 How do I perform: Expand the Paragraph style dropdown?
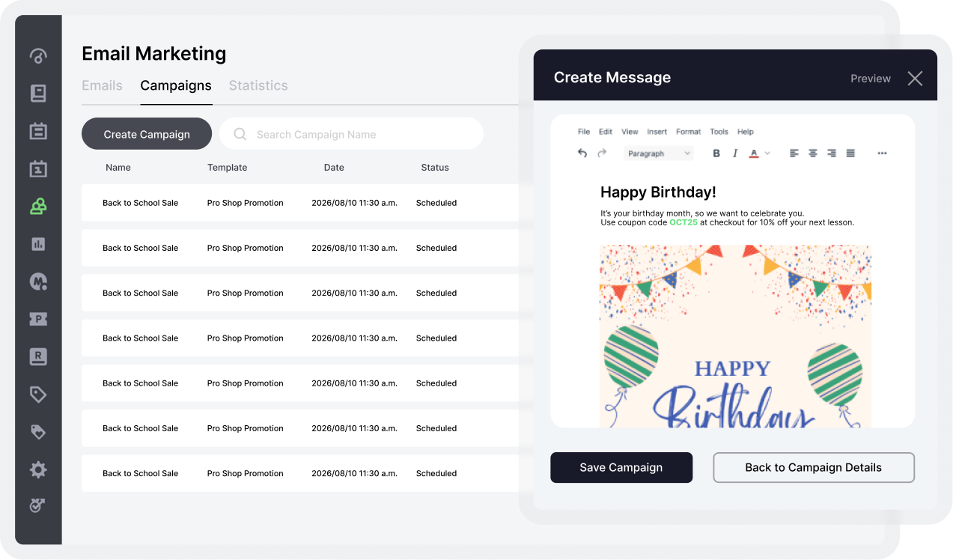pos(659,153)
